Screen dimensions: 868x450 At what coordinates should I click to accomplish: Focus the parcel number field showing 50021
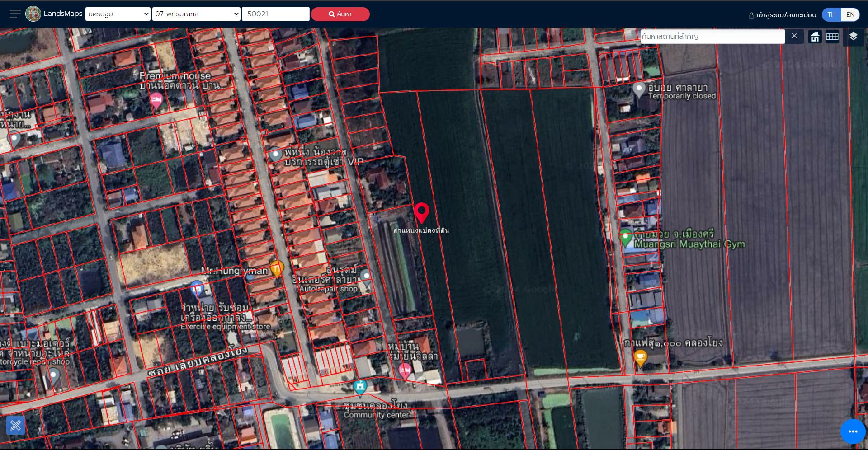click(276, 14)
